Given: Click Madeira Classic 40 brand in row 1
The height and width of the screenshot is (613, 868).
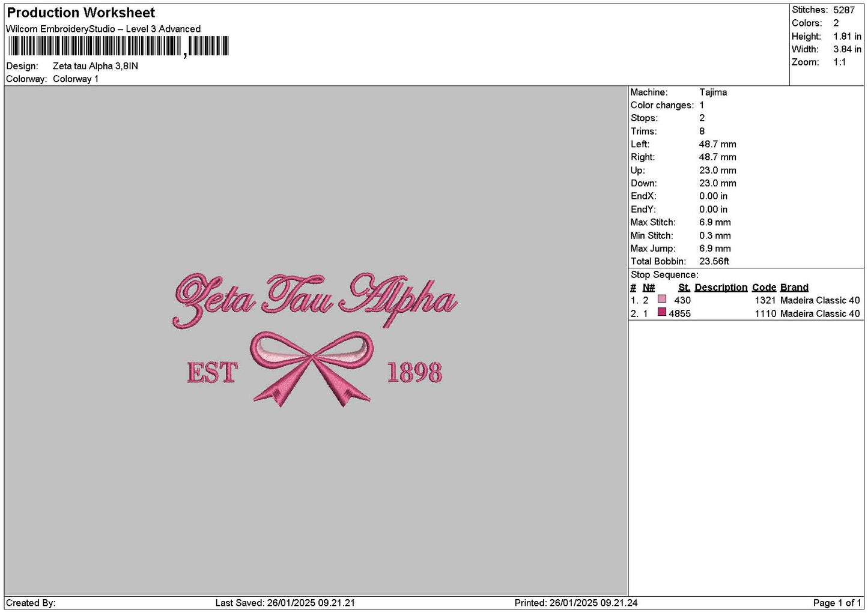Looking at the screenshot, I should click(x=820, y=300).
